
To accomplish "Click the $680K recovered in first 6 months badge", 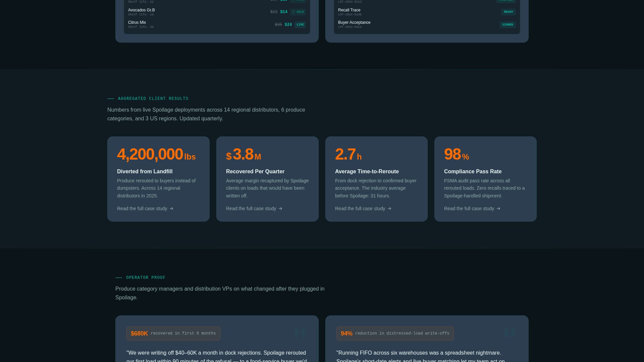I will click(x=173, y=334).
